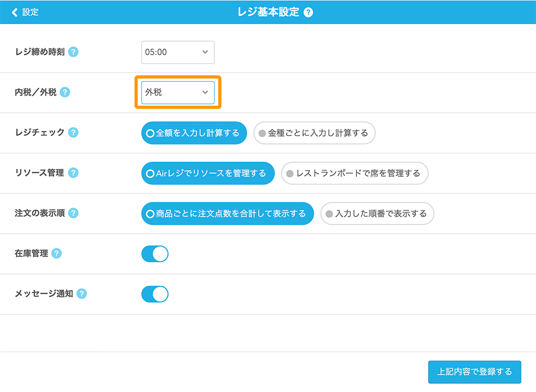The image size is (536, 392).
Task: Show help for 在庫管理
Action: click(x=57, y=254)
